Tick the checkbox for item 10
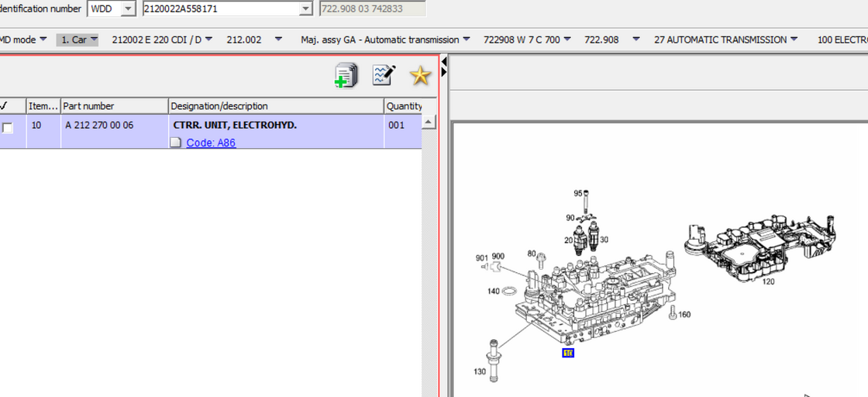The width and height of the screenshot is (868, 397). [8, 127]
